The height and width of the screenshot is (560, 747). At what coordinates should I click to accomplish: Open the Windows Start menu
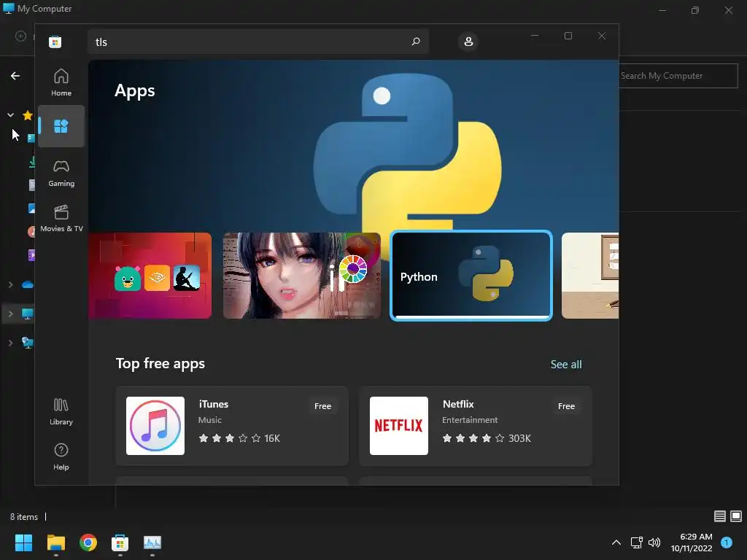click(23, 542)
